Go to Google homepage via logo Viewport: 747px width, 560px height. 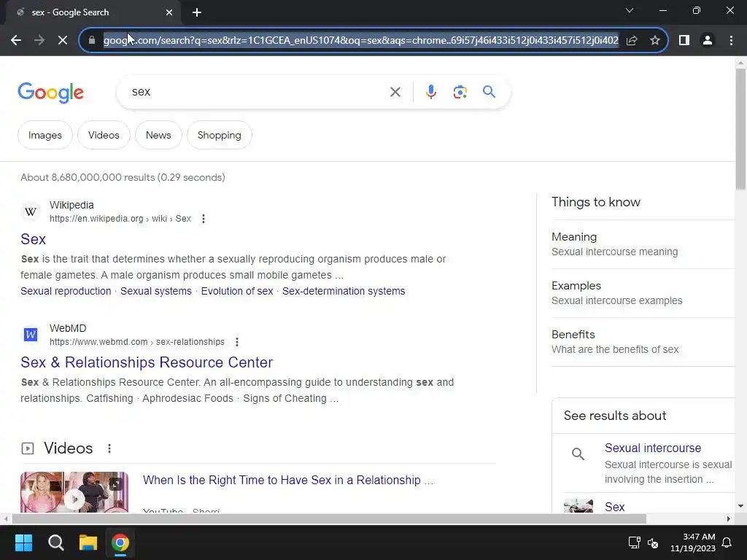pyautogui.click(x=50, y=93)
